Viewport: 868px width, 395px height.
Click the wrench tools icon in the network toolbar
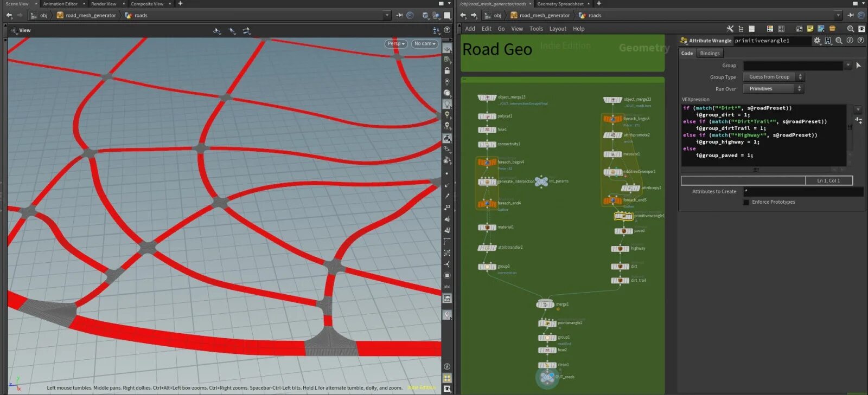tap(730, 29)
